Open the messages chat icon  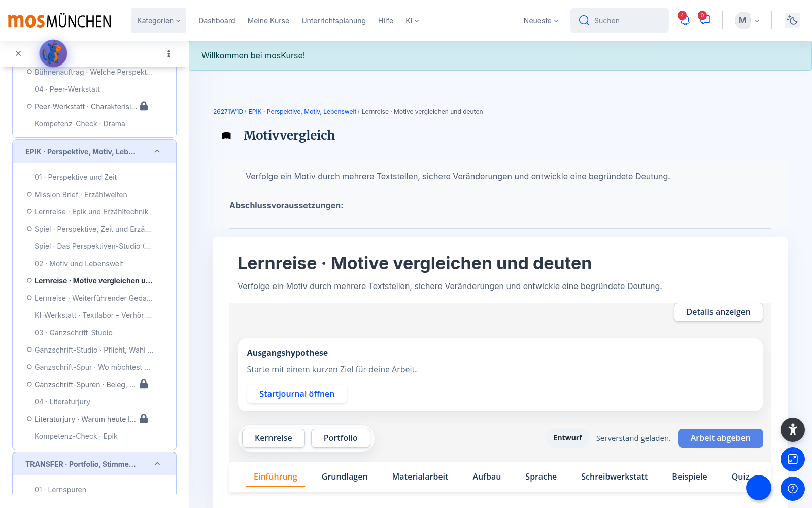click(x=705, y=20)
